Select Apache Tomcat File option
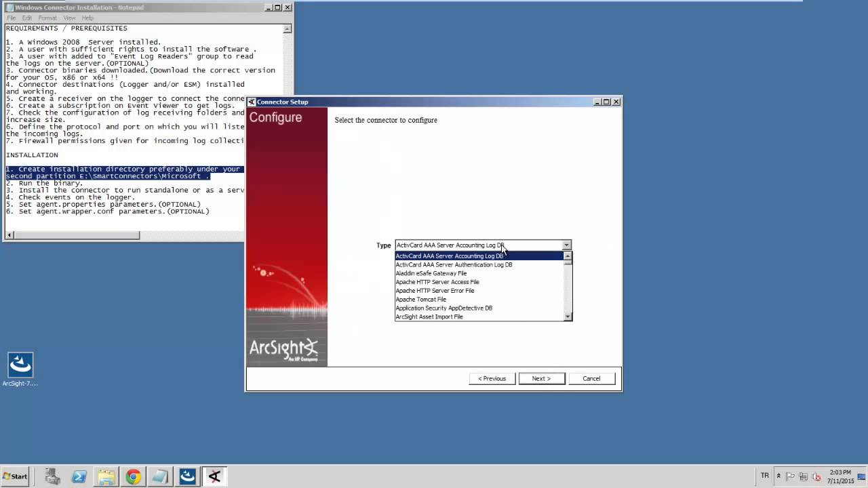Screen dimensions: 868x488 coord(479,300)
